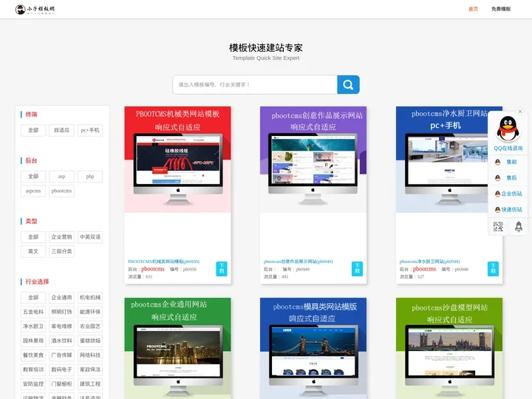Viewport: 532px width, 399px height.
Task: Choose the 餐饮美食 industry filter
Action: [33, 355]
